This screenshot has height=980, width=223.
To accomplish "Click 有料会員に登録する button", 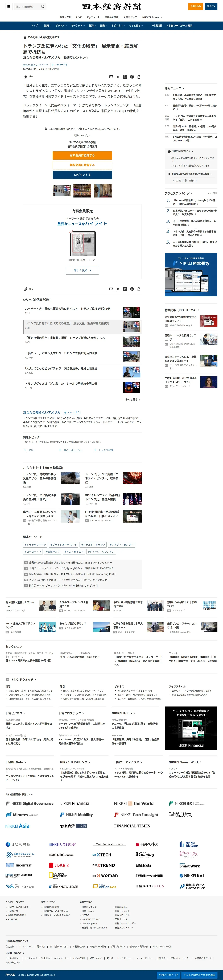I will click(82, 155).
